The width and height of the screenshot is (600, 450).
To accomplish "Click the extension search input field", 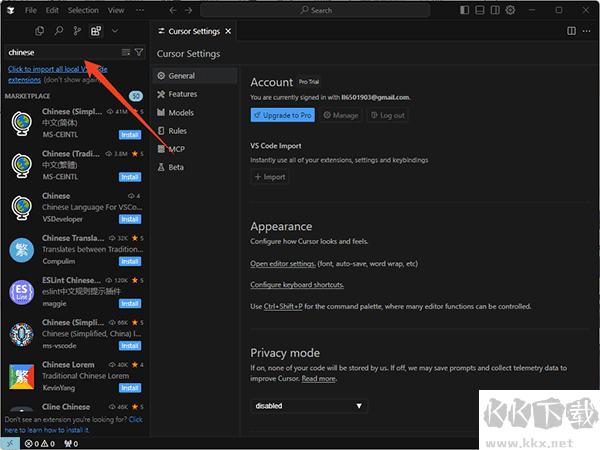I will point(60,52).
